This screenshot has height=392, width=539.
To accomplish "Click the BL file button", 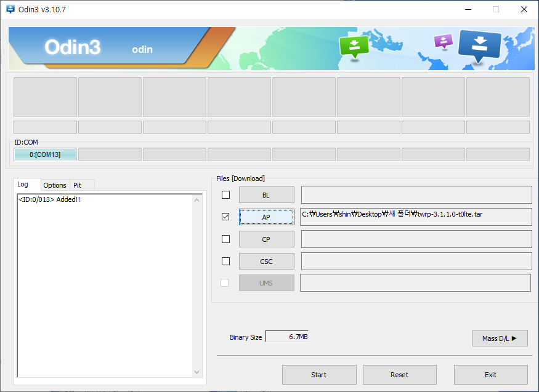I will [266, 195].
